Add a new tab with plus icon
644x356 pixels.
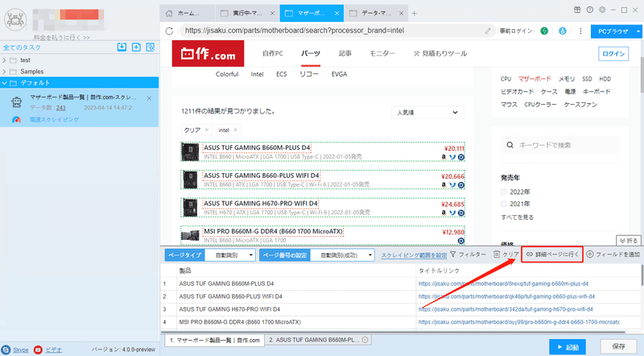[414, 13]
